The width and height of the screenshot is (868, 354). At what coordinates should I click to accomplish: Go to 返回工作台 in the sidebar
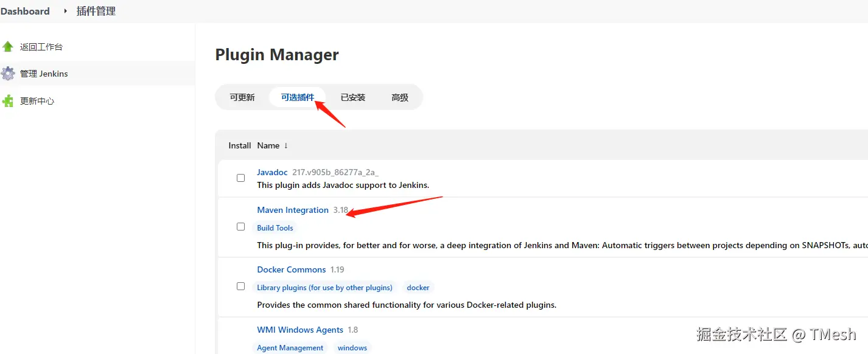point(41,47)
